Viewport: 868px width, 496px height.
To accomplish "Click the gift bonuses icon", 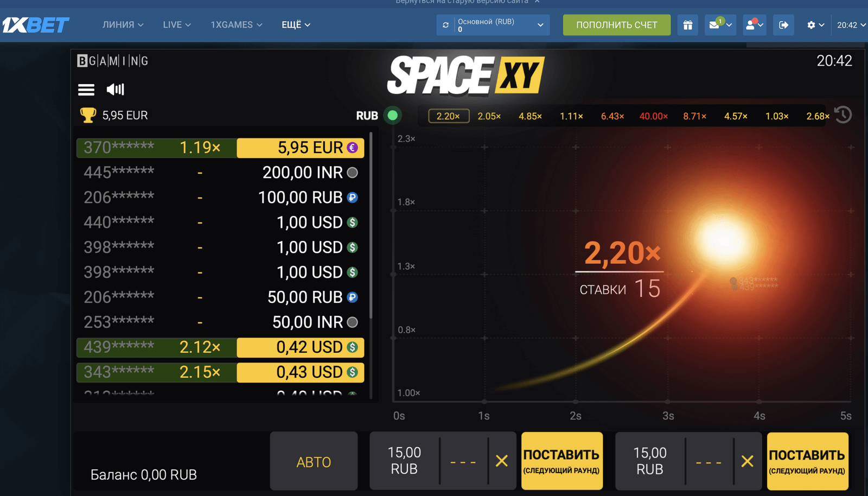I will coord(687,25).
